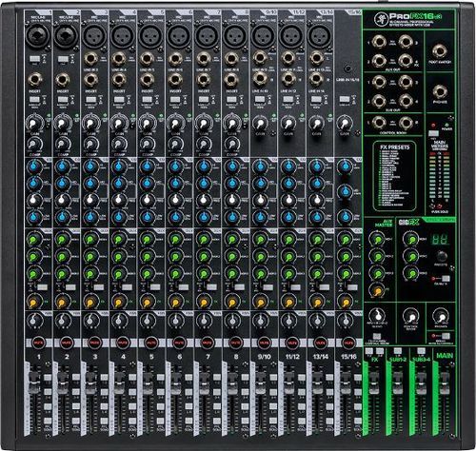Screen dimensions: 476x451
Task: Click the knob left of the CONTROL ROOM knob
Action: coord(377,316)
